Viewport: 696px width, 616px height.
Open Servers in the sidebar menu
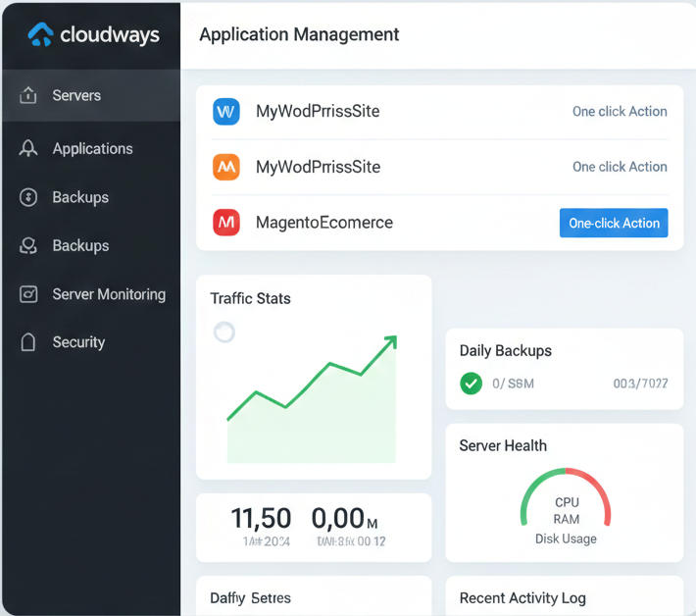91,95
